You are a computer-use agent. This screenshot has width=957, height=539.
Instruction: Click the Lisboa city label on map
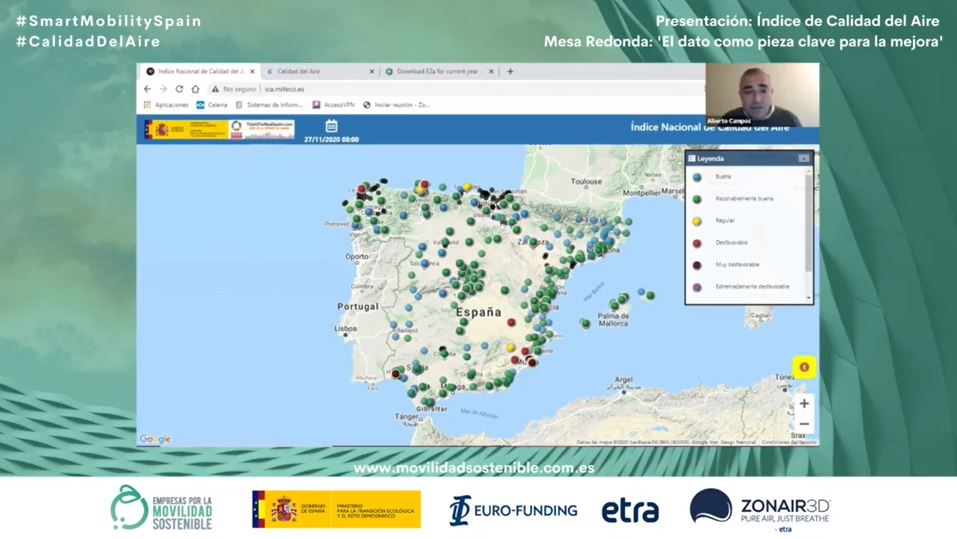click(345, 328)
